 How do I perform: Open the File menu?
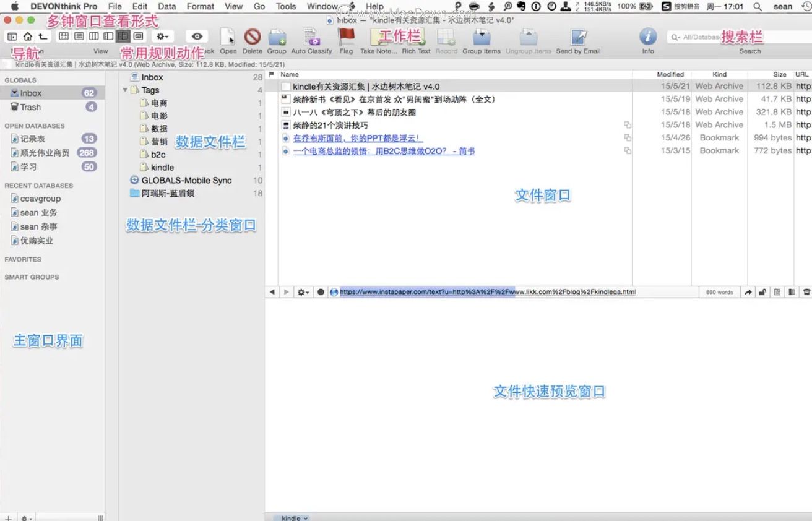[x=114, y=6]
